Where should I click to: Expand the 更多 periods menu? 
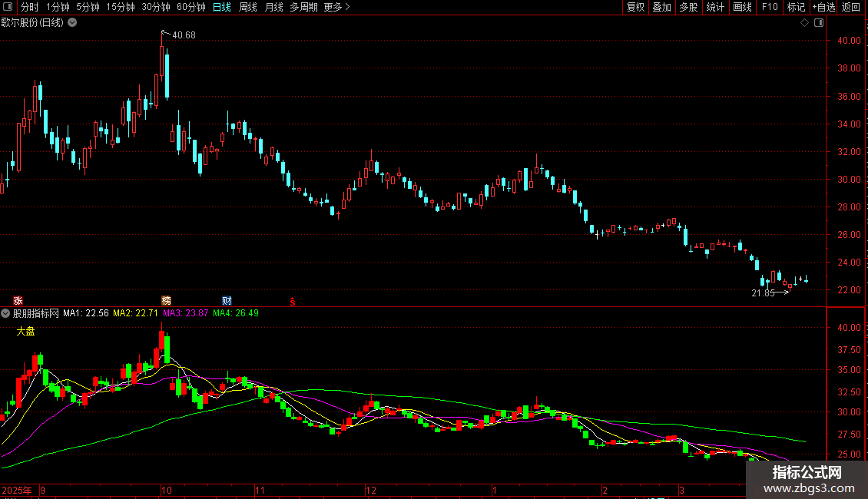[x=336, y=7]
